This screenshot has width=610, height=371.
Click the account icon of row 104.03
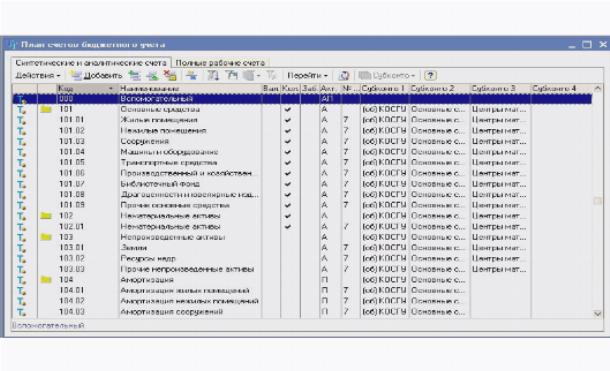pyautogui.click(x=21, y=312)
